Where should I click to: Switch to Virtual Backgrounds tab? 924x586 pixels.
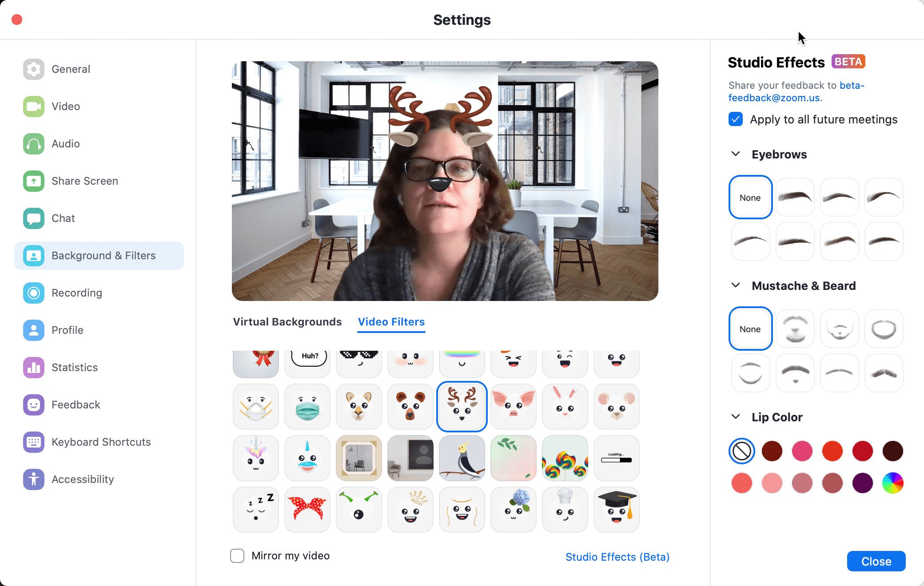coord(287,321)
